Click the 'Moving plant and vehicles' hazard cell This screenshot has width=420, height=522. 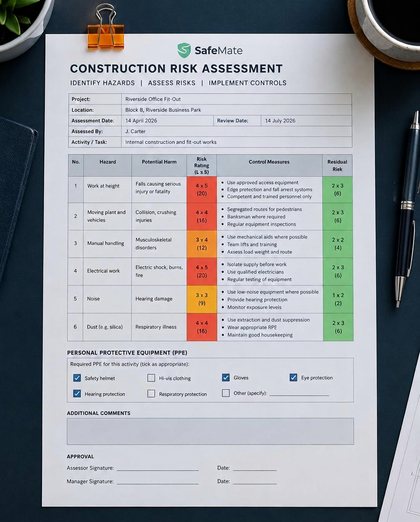click(106, 216)
